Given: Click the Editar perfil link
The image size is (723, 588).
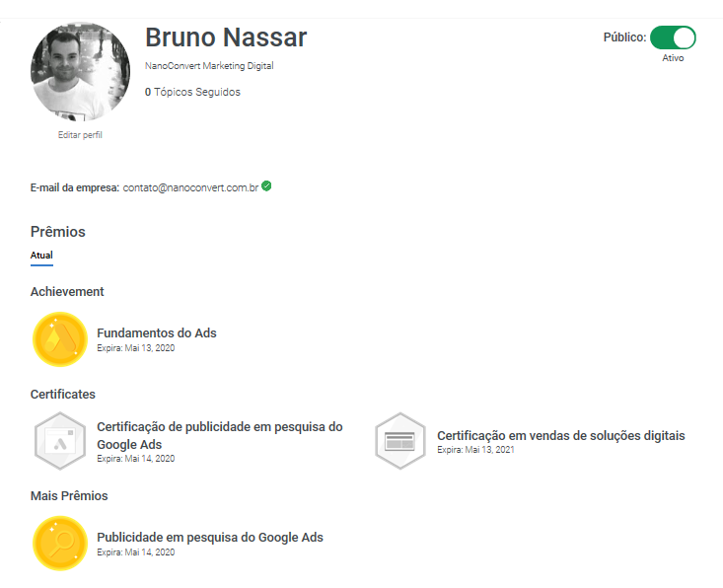Looking at the screenshot, I should point(80,134).
